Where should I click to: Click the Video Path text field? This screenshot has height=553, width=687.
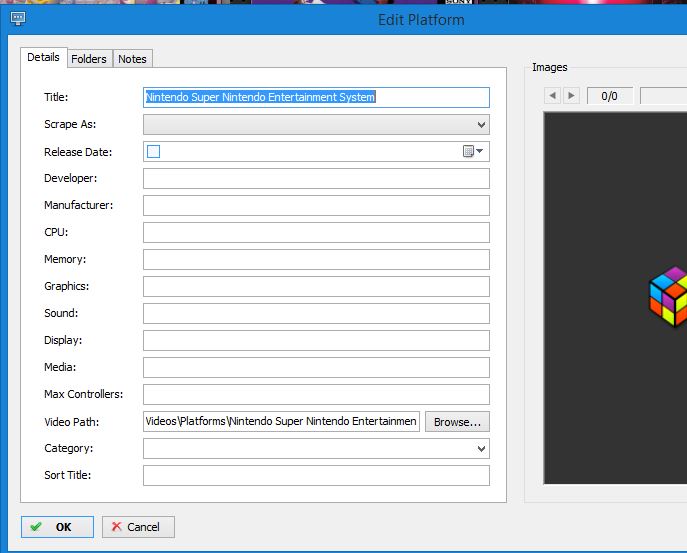tap(281, 422)
